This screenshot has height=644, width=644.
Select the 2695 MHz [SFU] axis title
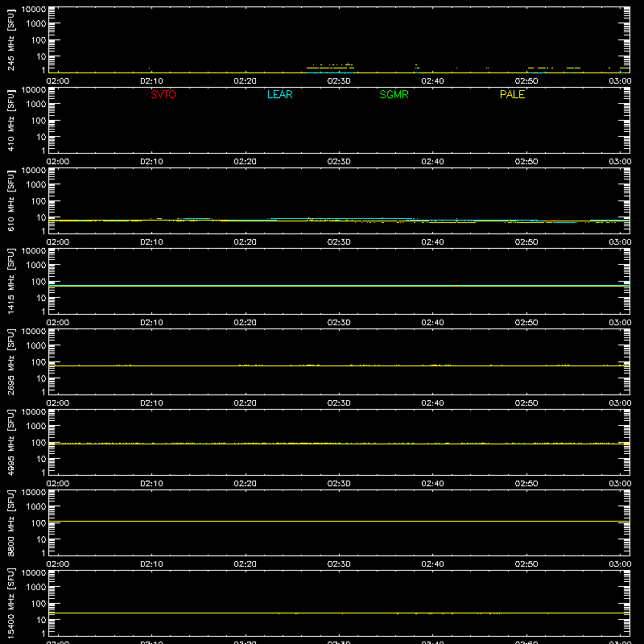click(10, 361)
